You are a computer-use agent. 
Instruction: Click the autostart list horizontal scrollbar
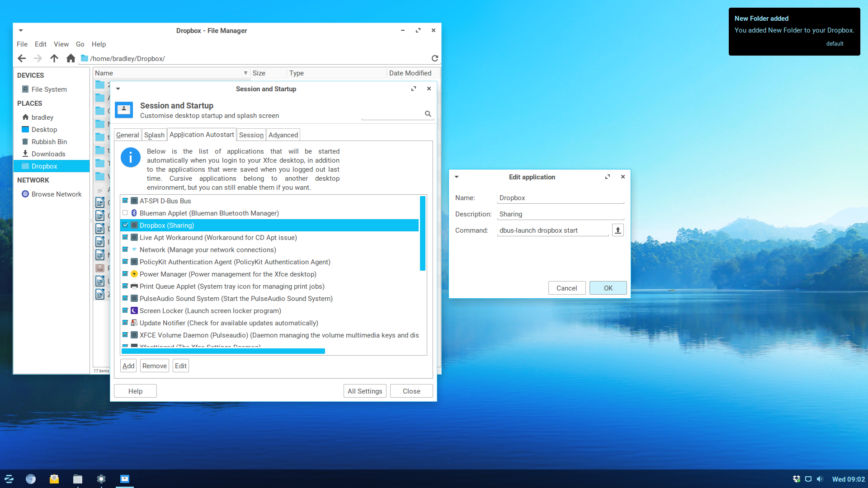(223, 351)
